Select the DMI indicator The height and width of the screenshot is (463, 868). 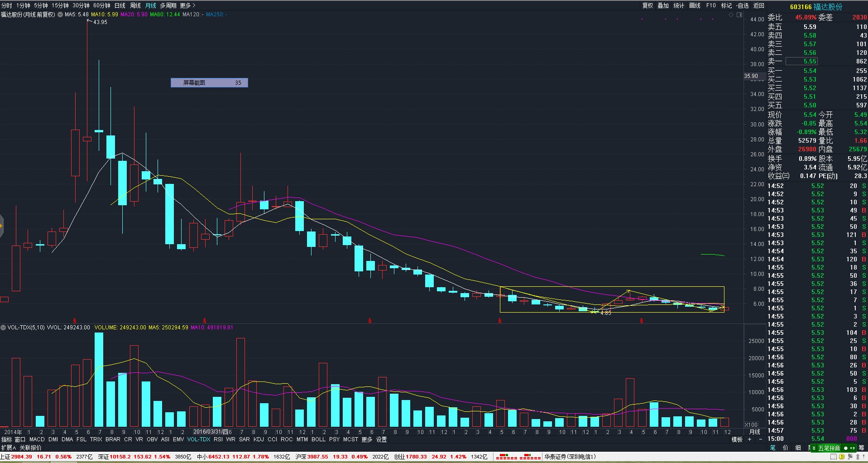point(53,439)
